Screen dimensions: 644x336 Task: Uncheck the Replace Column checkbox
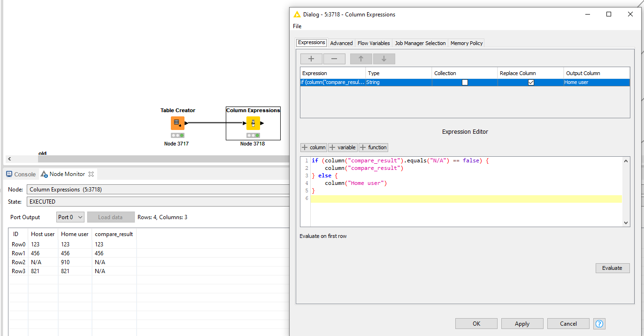coord(531,82)
